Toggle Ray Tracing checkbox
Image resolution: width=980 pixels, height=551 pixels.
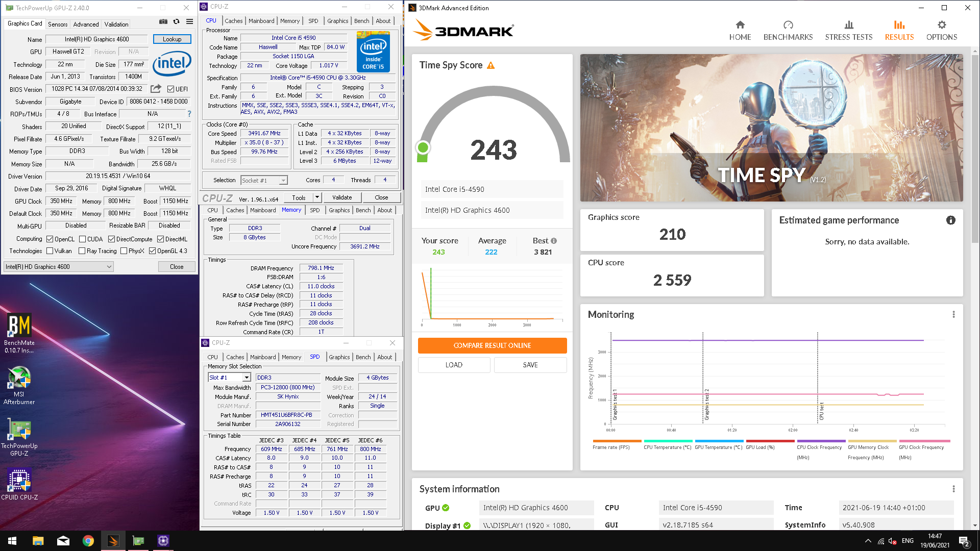(82, 251)
